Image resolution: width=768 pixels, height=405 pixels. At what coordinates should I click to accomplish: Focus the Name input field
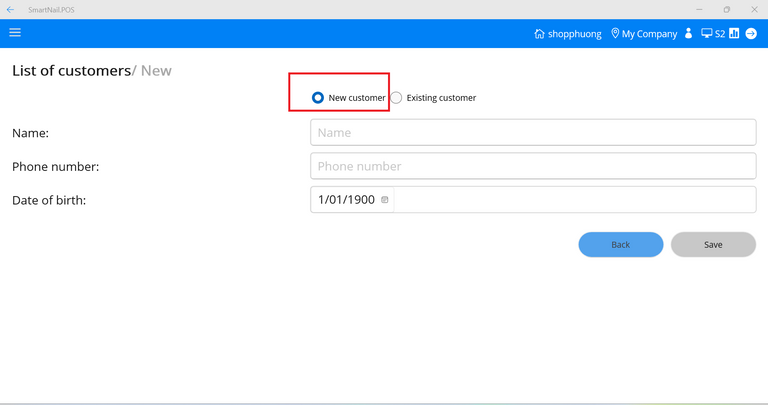tap(533, 132)
